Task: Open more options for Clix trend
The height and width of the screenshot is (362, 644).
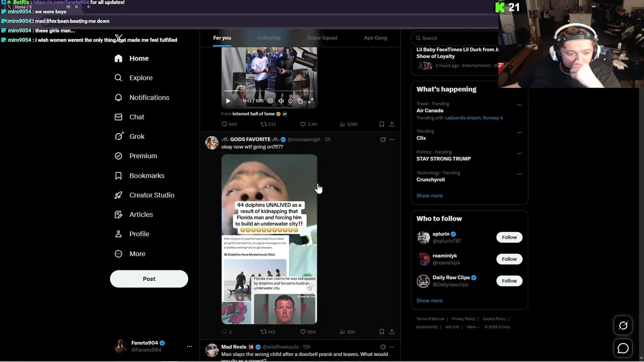Action: [x=519, y=133]
